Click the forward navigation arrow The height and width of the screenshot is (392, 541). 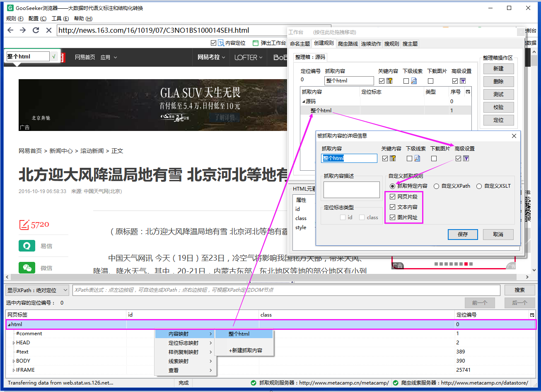pos(23,30)
